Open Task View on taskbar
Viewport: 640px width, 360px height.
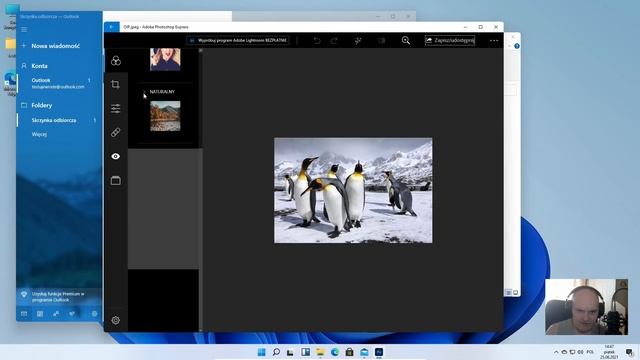pos(290,352)
